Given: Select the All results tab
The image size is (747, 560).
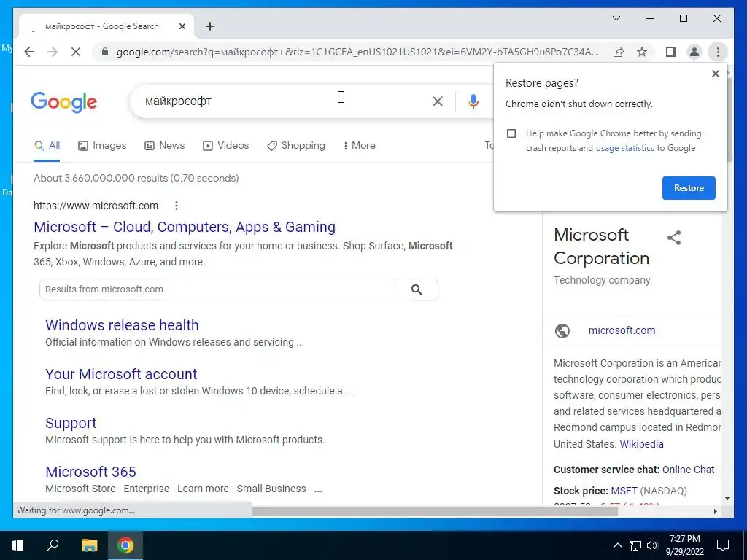Looking at the screenshot, I should [47, 146].
